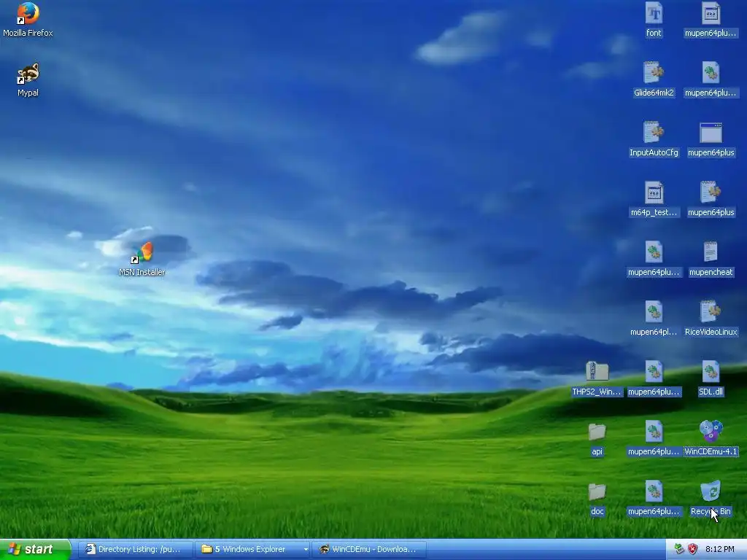Viewport: 747px width, 560px height.
Task: Select the Glide64mk2 config file
Action: tap(654, 79)
